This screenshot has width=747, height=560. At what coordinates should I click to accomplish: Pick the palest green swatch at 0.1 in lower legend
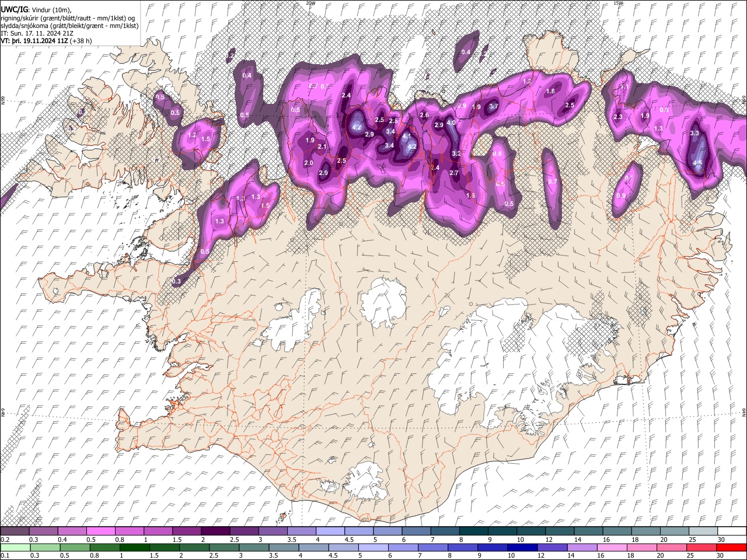pyautogui.click(x=16, y=547)
